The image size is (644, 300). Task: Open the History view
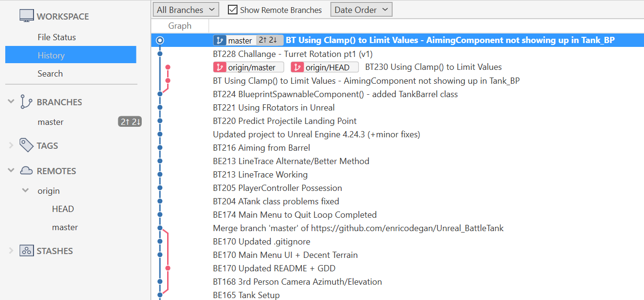tap(71, 55)
